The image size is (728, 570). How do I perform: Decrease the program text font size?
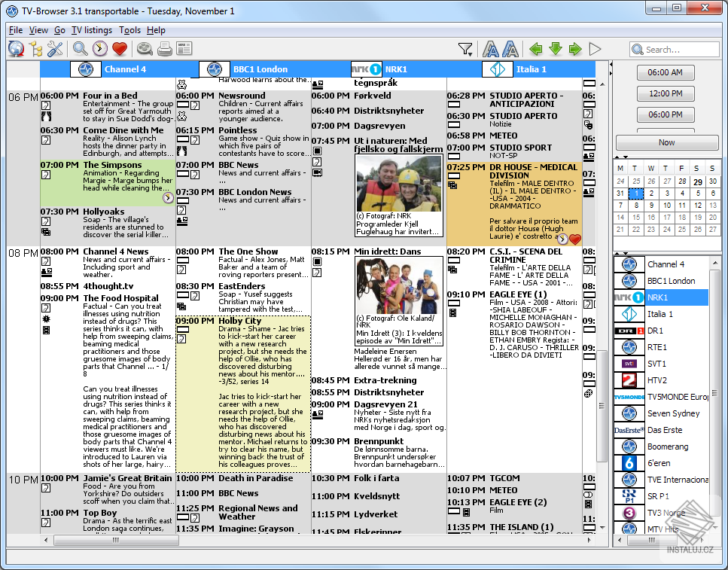tap(490, 48)
